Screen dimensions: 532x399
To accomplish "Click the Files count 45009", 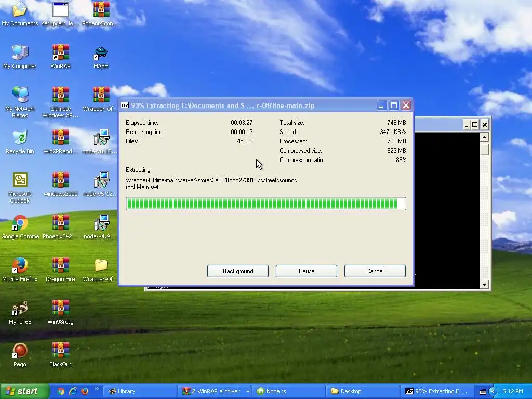I will (x=245, y=141).
